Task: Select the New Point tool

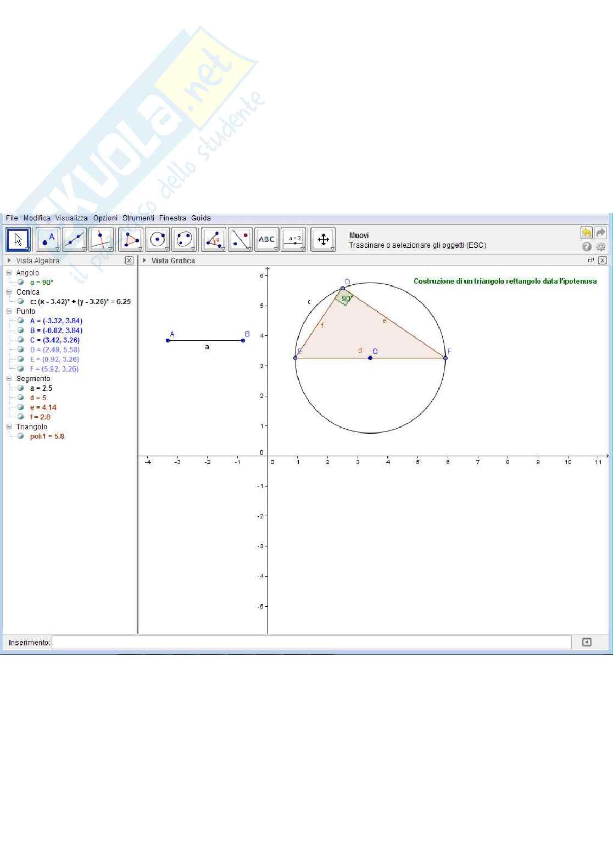Action: pyautogui.click(x=48, y=240)
